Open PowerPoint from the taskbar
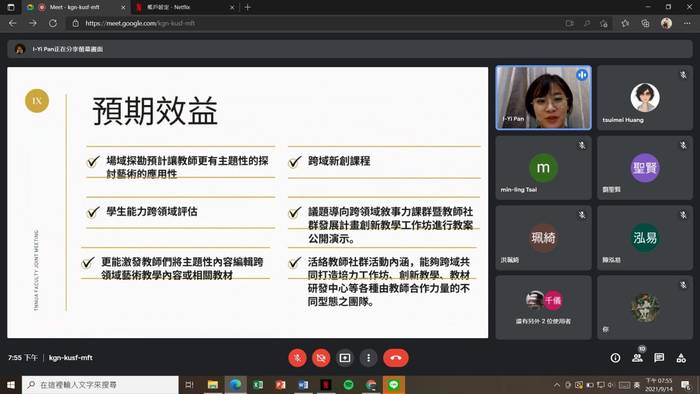 [x=280, y=385]
